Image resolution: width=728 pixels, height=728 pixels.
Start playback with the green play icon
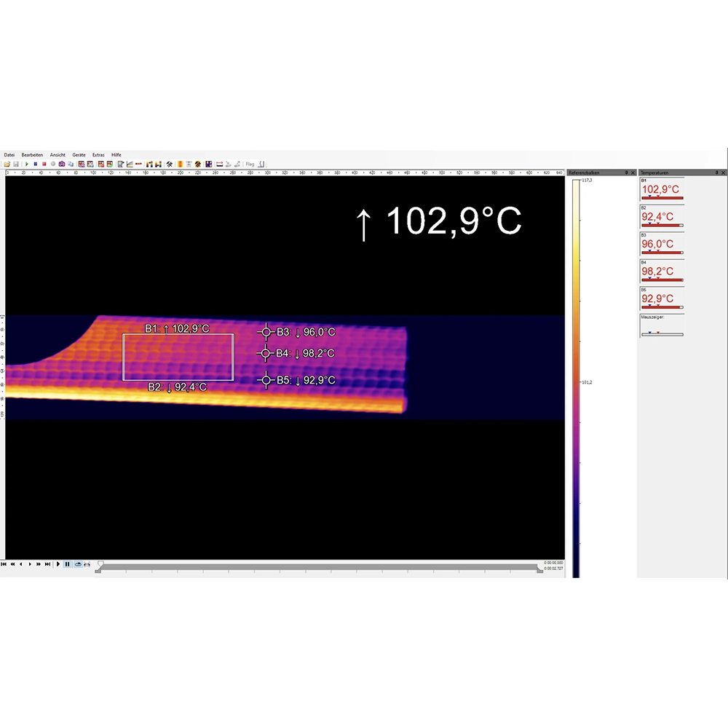point(27,165)
